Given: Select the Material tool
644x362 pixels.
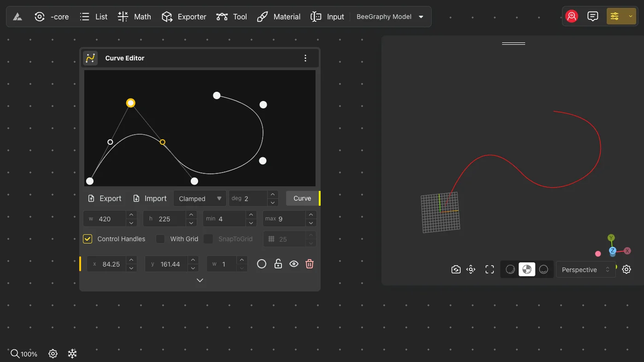Looking at the screenshot, I should coord(278,17).
